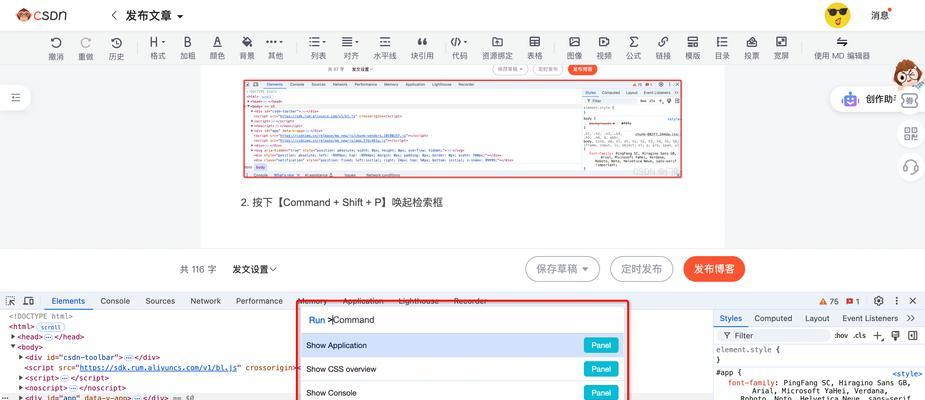Click the CSDN logo

point(41,15)
